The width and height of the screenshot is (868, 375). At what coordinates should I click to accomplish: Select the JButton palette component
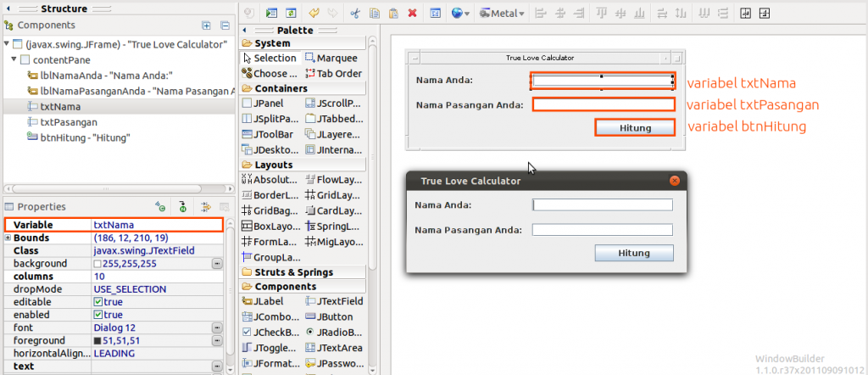pos(332,316)
